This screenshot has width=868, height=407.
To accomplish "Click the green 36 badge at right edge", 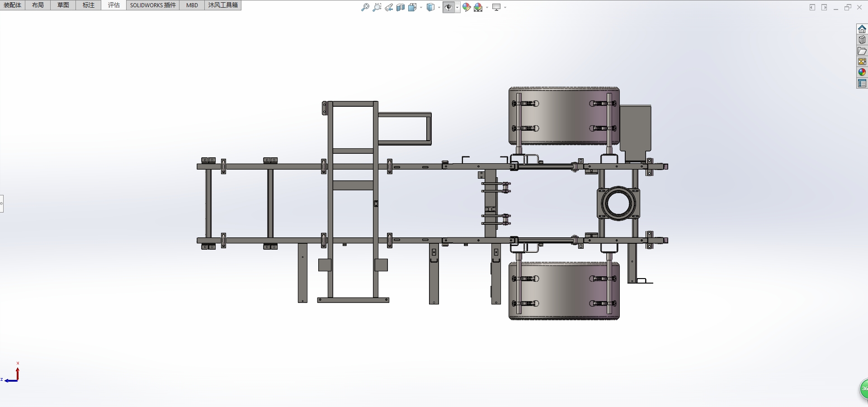I will tap(863, 389).
